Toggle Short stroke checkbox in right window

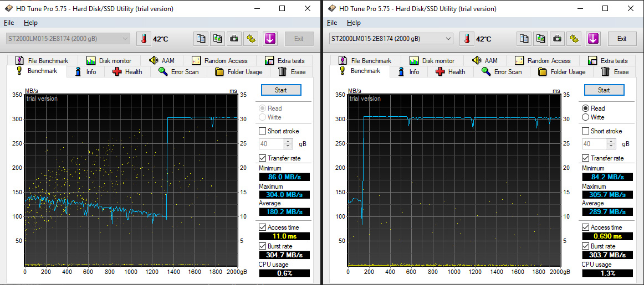[x=585, y=131]
